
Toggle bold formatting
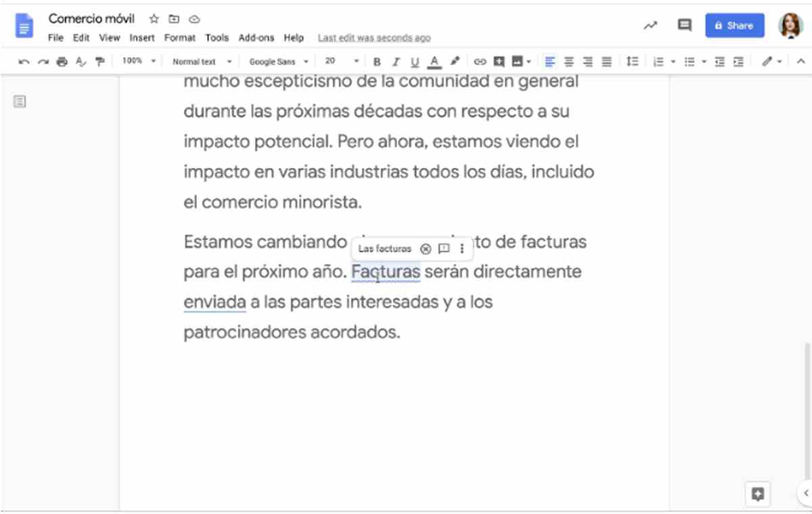coord(376,61)
